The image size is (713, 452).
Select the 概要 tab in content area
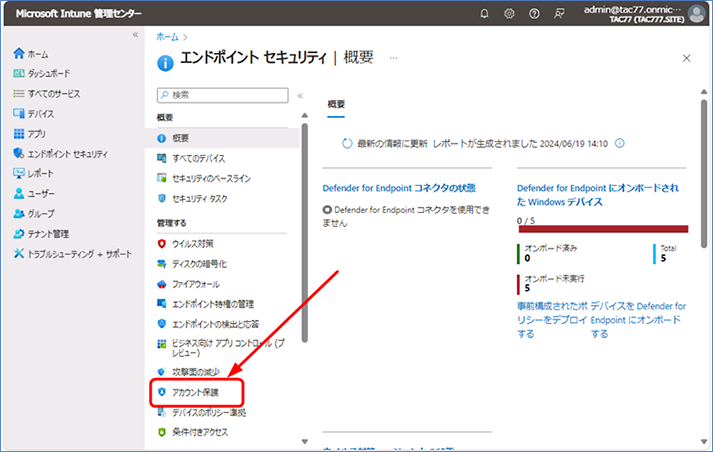click(x=336, y=105)
